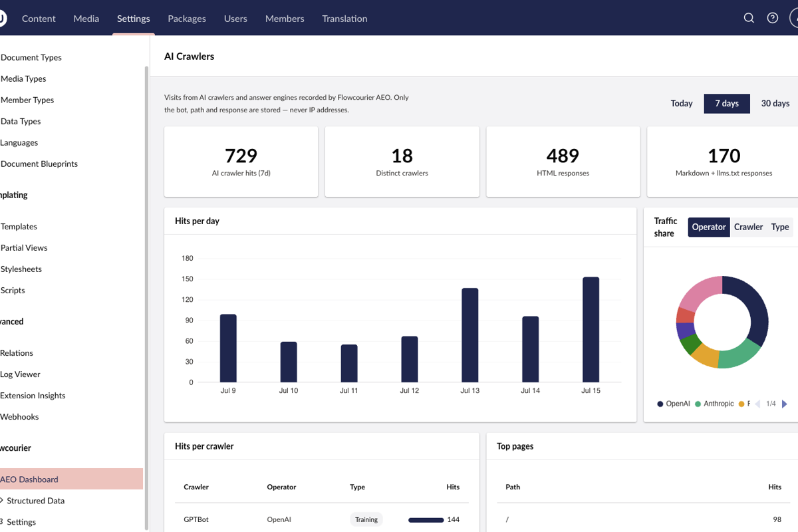Expand the Structured Data tree item
The width and height of the screenshot is (798, 532).
tap(2, 500)
